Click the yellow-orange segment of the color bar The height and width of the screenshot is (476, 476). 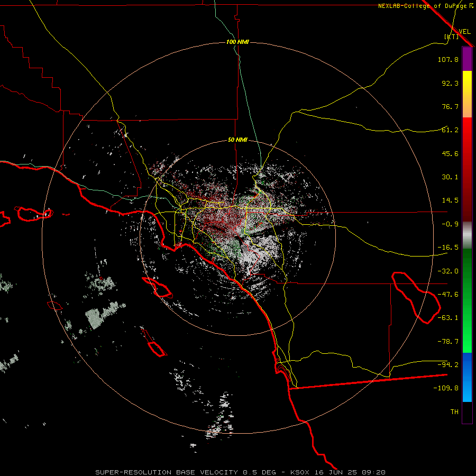(x=467, y=94)
